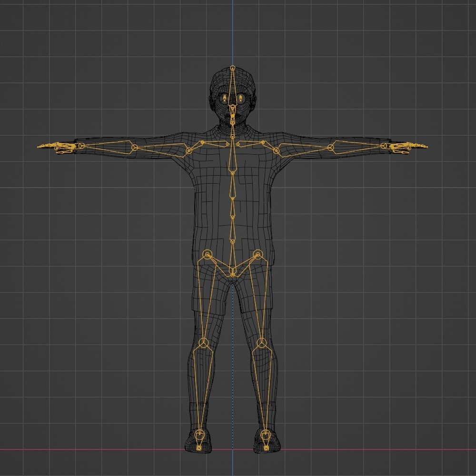Click the knee joint on viewer's left leg

click(204, 343)
